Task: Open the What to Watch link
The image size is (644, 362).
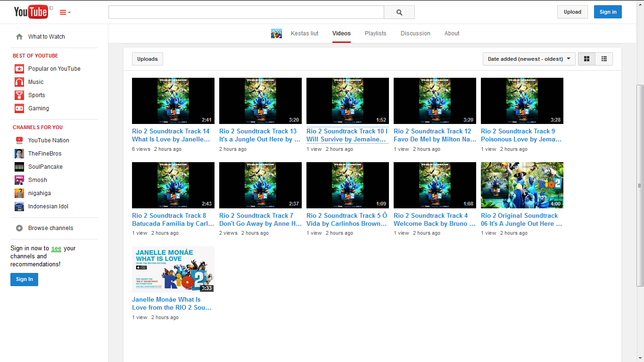Action: [47, 37]
